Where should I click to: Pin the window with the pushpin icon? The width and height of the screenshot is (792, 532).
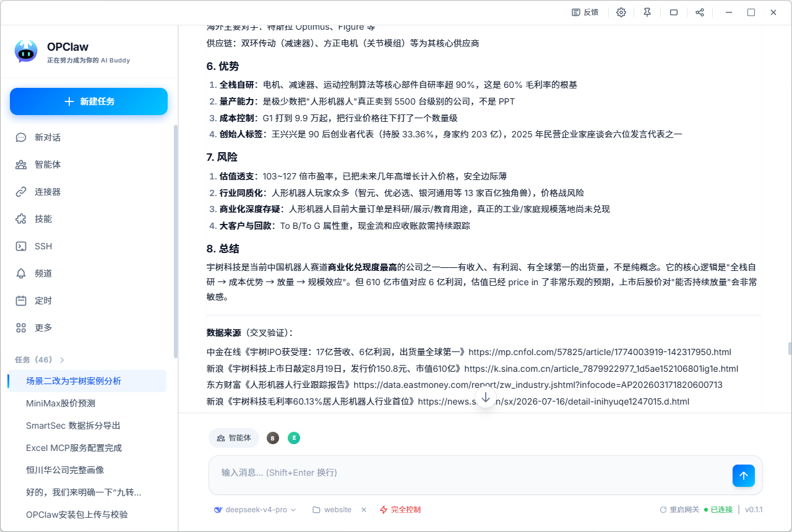pos(647,12)
